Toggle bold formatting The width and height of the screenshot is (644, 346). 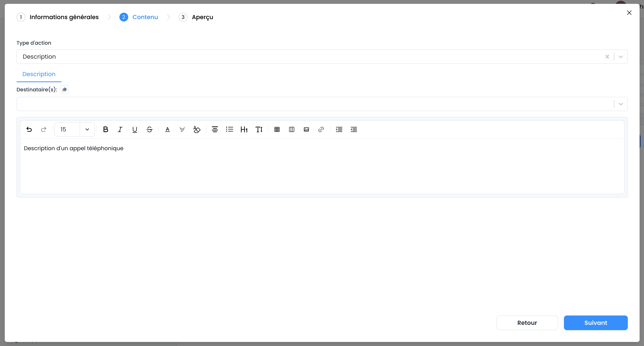click(x=105, y=129)
